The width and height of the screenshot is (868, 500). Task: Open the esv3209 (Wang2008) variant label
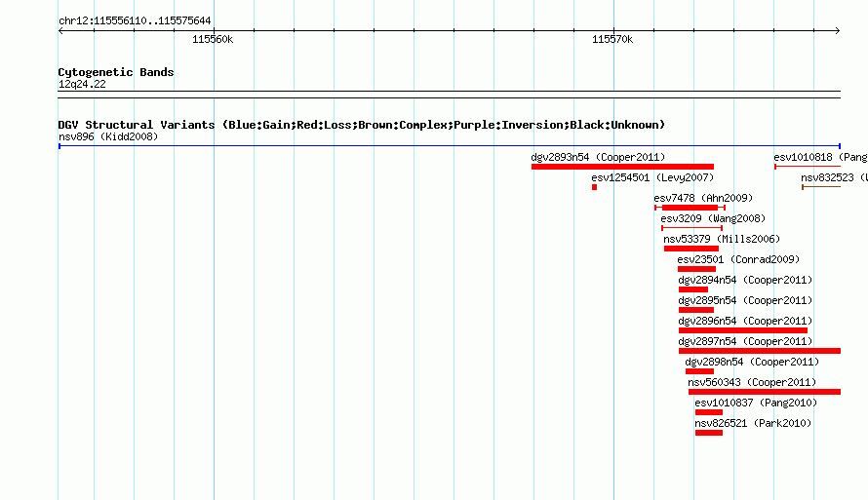[713, 218]
